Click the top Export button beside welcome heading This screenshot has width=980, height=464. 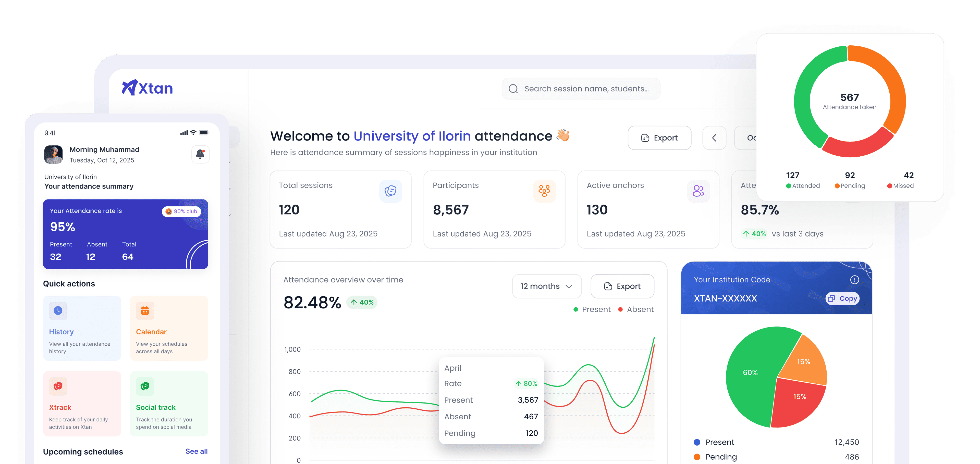click(659, 138)
